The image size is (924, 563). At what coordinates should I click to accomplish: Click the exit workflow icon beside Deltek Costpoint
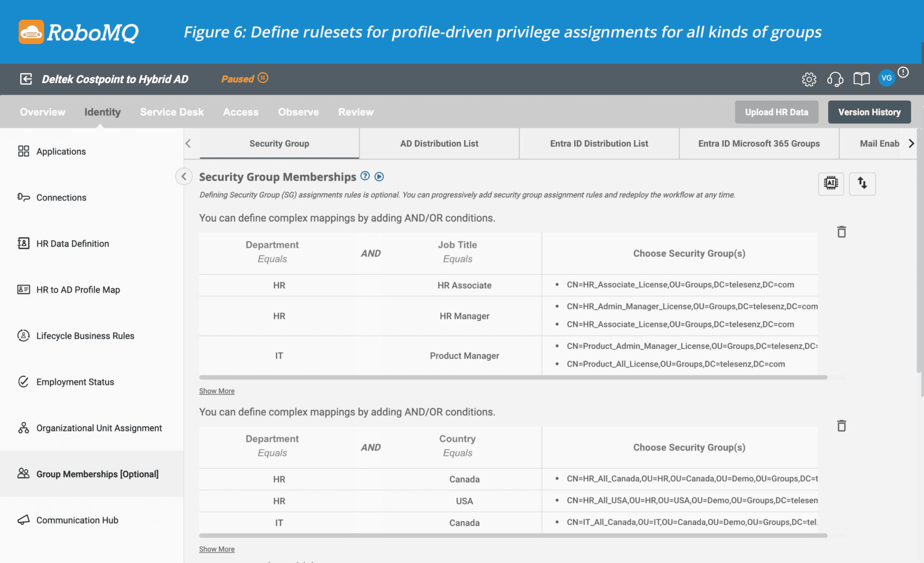[x=26, y=79]
